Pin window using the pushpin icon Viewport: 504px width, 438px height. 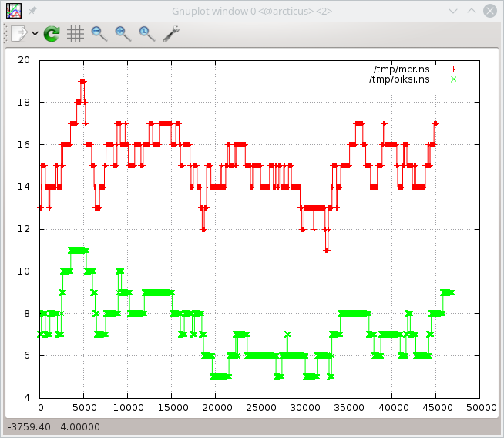click(32, 11)
